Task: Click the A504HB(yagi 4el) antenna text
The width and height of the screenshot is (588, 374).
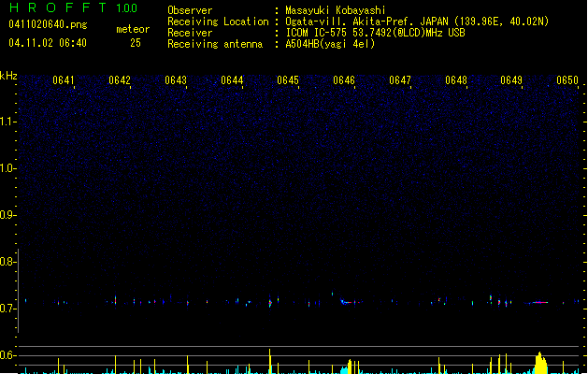Action: 330,44
